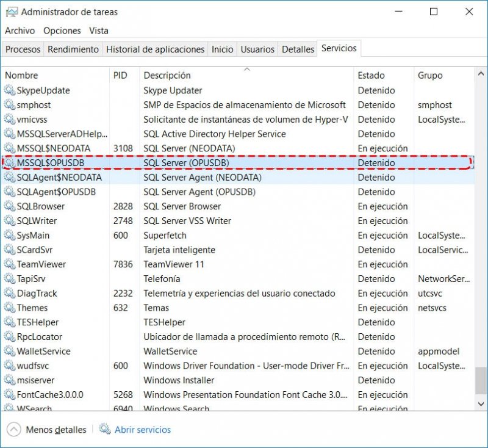Select the SkypeUpdate service gear icon
Viewport: 488px width, 448px height.
tap(9, 90)
